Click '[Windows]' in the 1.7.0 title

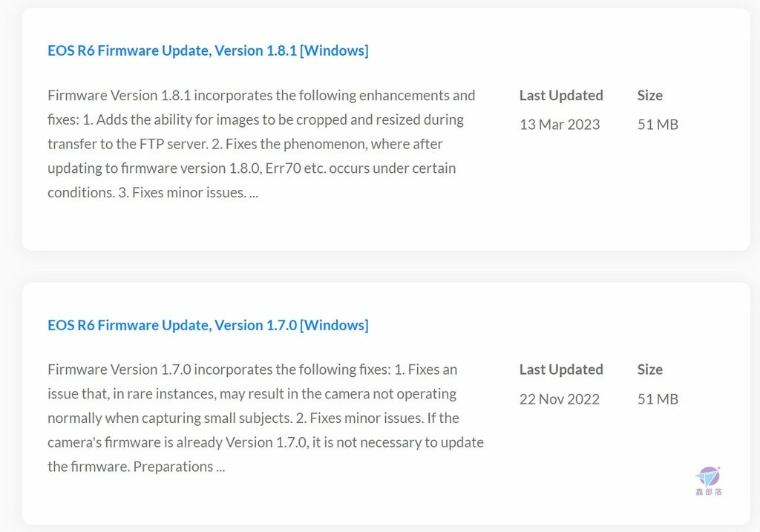[x=335, y=325]
